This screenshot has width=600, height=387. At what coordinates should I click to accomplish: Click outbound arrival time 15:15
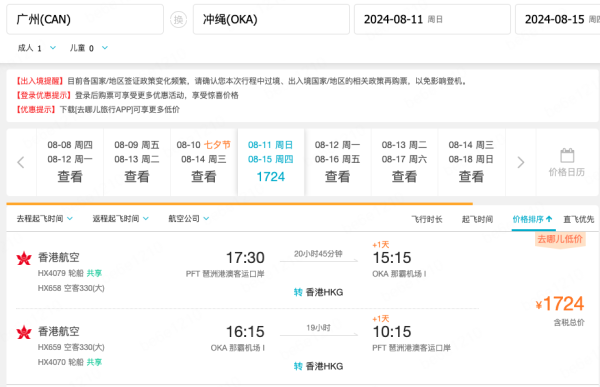point(392,258)
